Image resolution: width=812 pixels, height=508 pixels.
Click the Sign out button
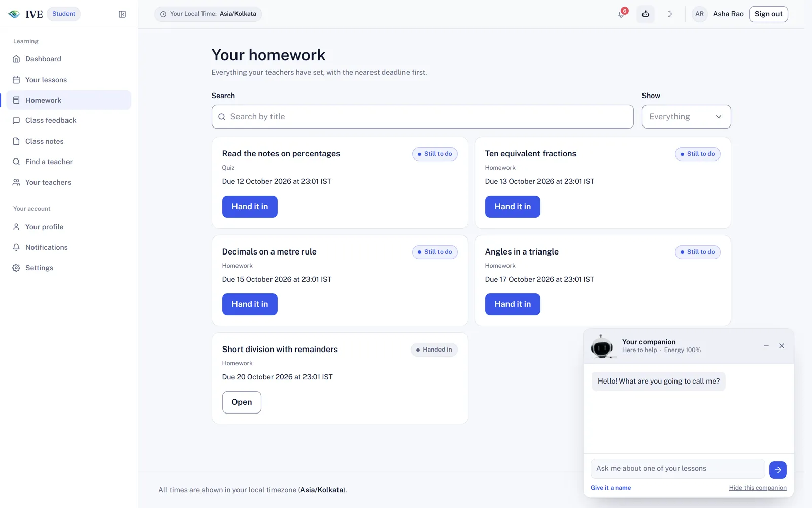768,14
